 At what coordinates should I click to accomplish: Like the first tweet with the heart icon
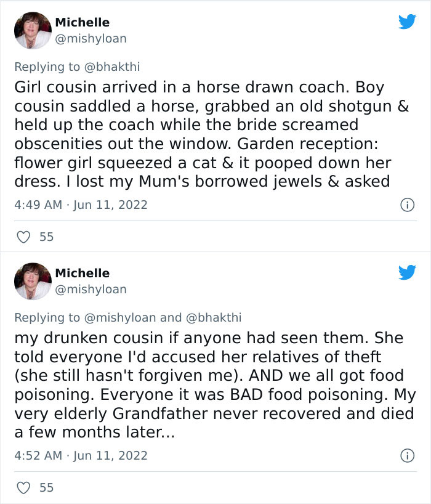[23, 236]
